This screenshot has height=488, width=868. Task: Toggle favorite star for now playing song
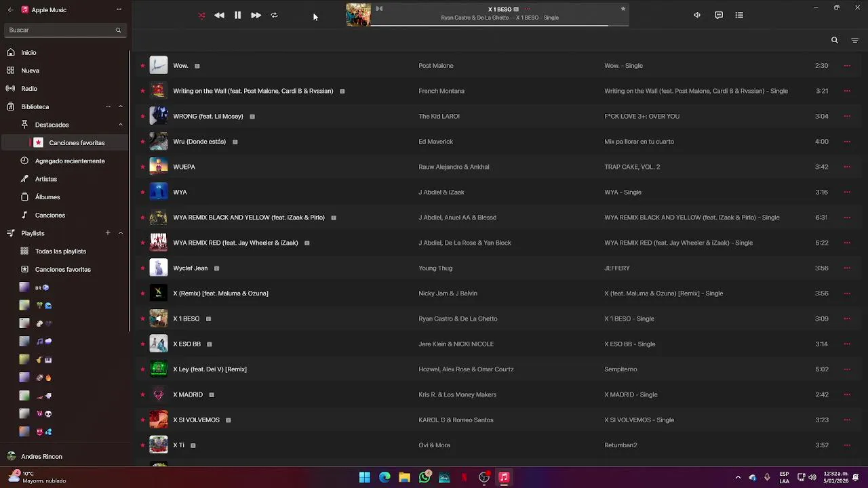(x=623, y=9)
